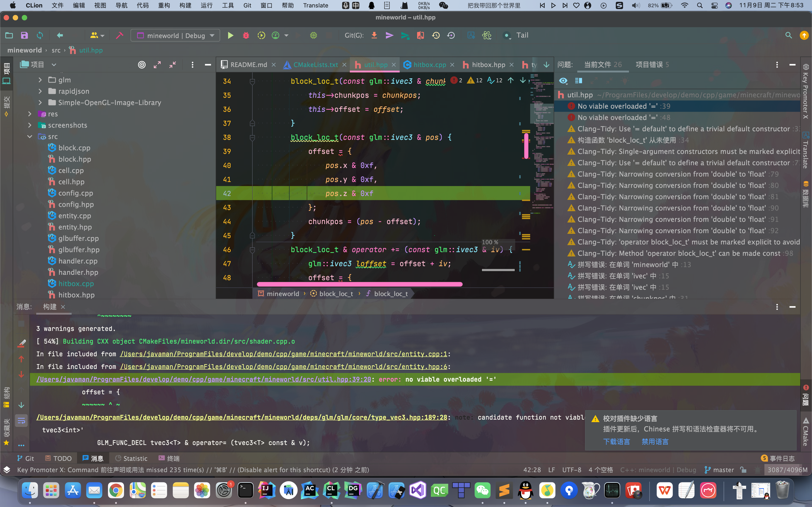Screen dimensions: 812x507
Task: Click select opened file target icon
Action: (x=142, y=65)
